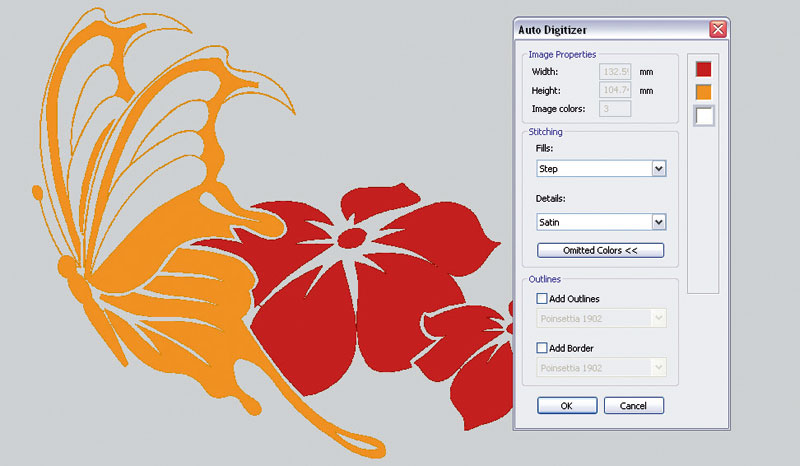Click the Add Border label

click(x=571, y=349)
